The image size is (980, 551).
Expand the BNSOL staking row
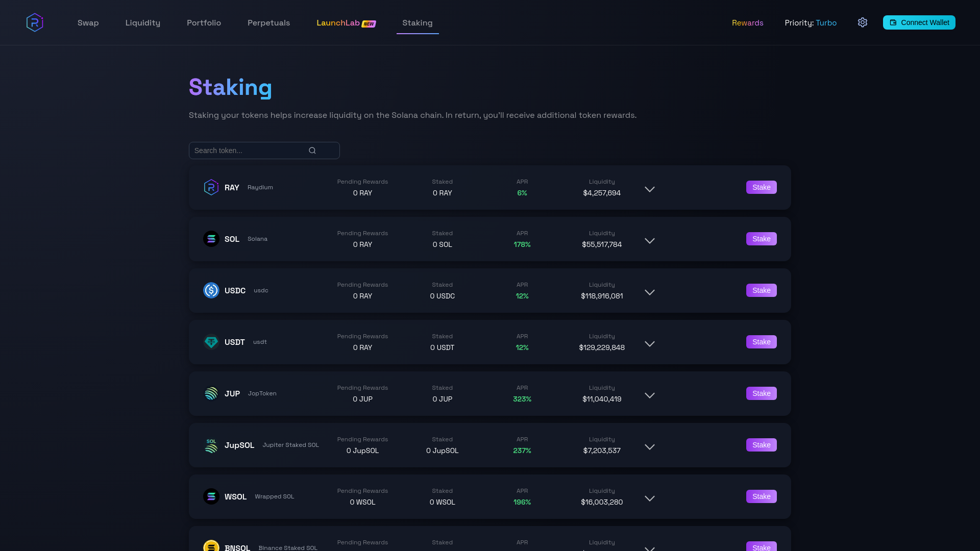650,548
